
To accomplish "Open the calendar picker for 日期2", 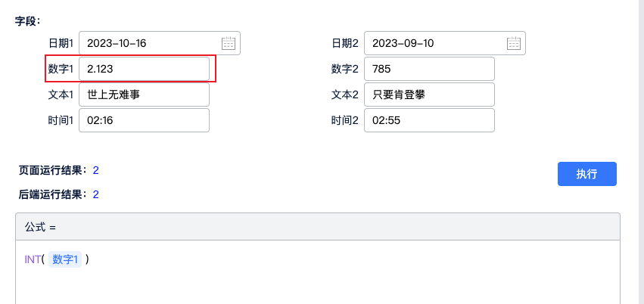I will 514,43.
